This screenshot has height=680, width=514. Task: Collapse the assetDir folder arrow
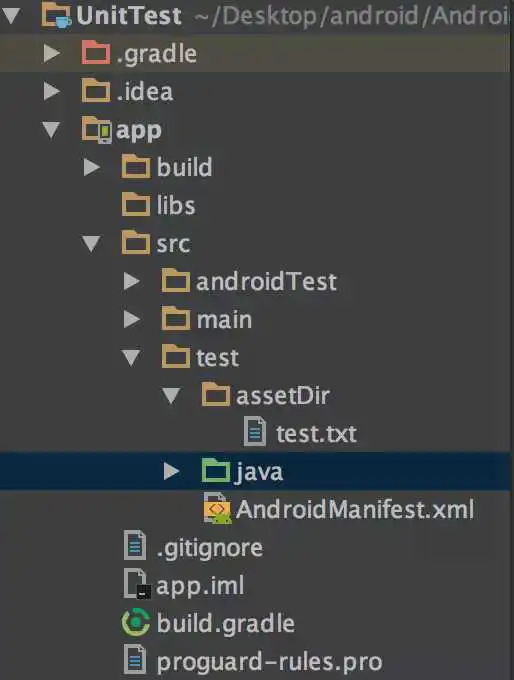tap(171, 395)
